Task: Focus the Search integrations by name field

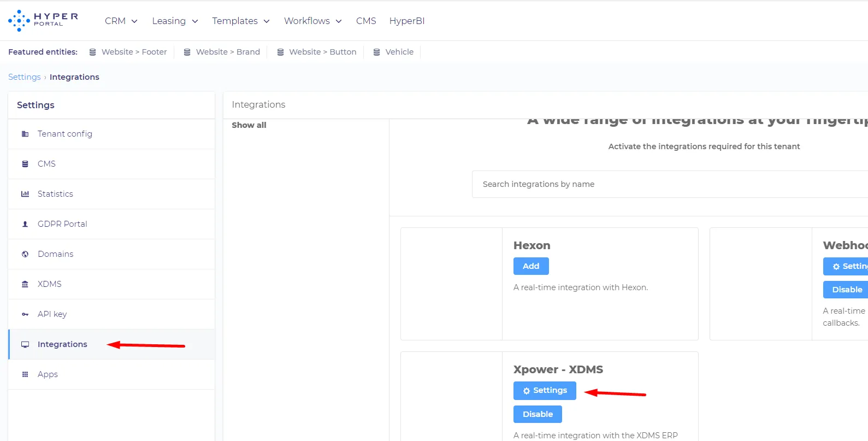Action: 670,184
